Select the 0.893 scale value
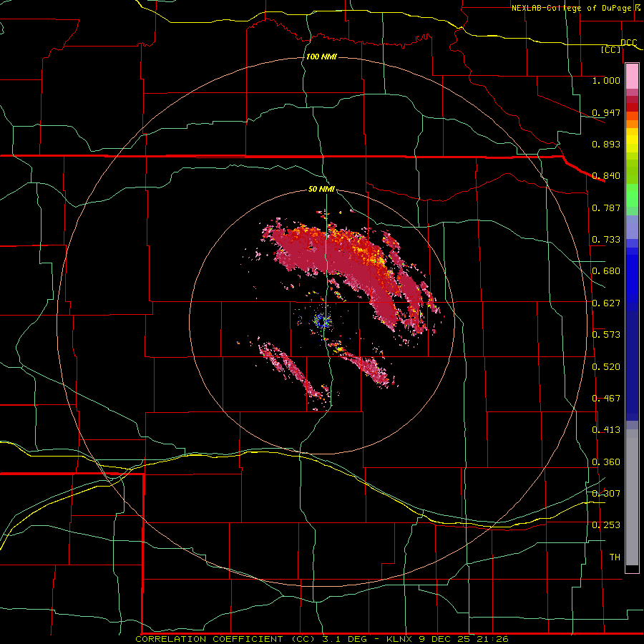 pyautogui.click(x=606, y=144)
